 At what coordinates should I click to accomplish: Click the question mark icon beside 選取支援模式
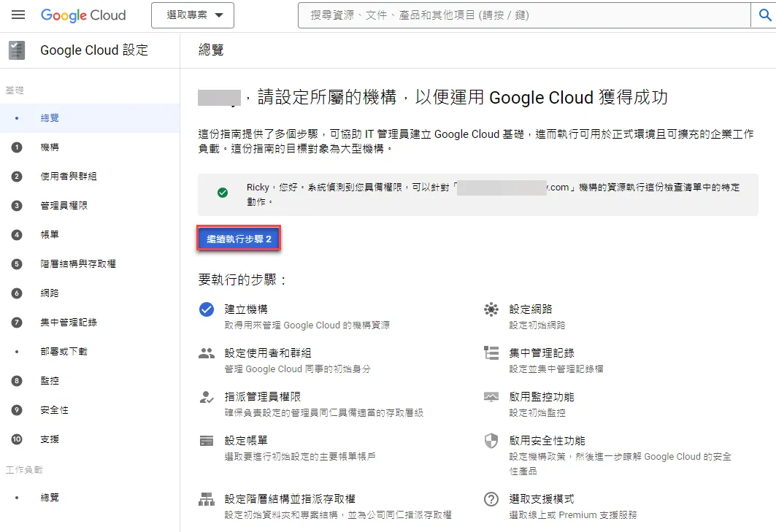pos(491,499)
